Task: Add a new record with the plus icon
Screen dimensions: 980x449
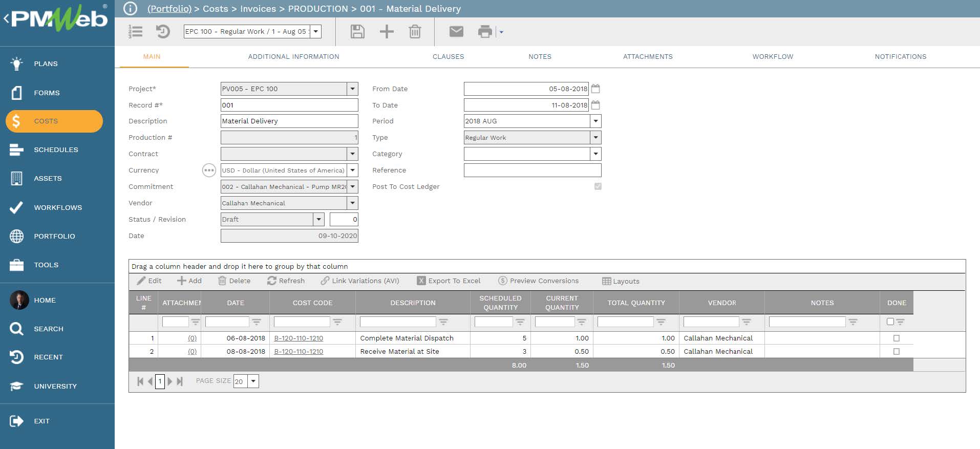Action: pyautogui.click(x=387, y=32)
